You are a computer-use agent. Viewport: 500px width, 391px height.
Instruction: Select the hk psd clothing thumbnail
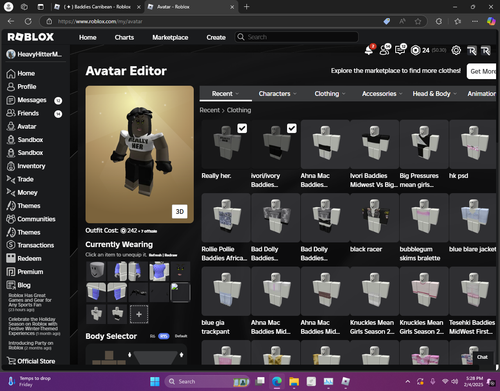[x=473, y=144]
